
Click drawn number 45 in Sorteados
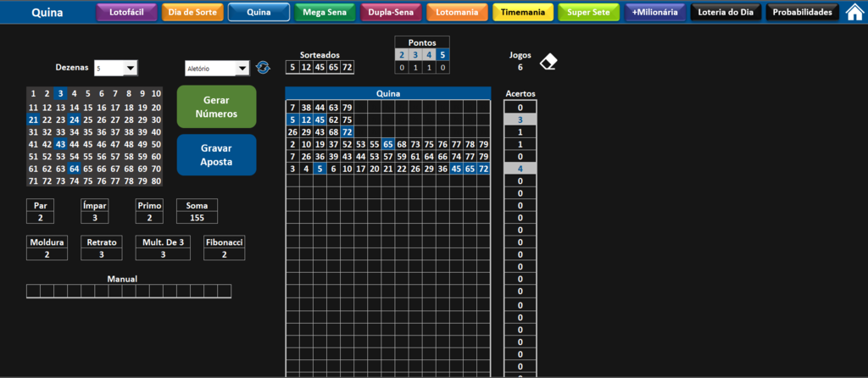point(320,68)
